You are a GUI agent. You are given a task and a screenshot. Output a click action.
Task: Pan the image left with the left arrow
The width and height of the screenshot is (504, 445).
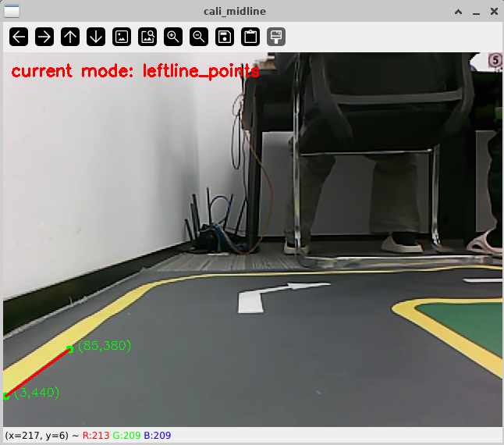click(x=19, y=37)
